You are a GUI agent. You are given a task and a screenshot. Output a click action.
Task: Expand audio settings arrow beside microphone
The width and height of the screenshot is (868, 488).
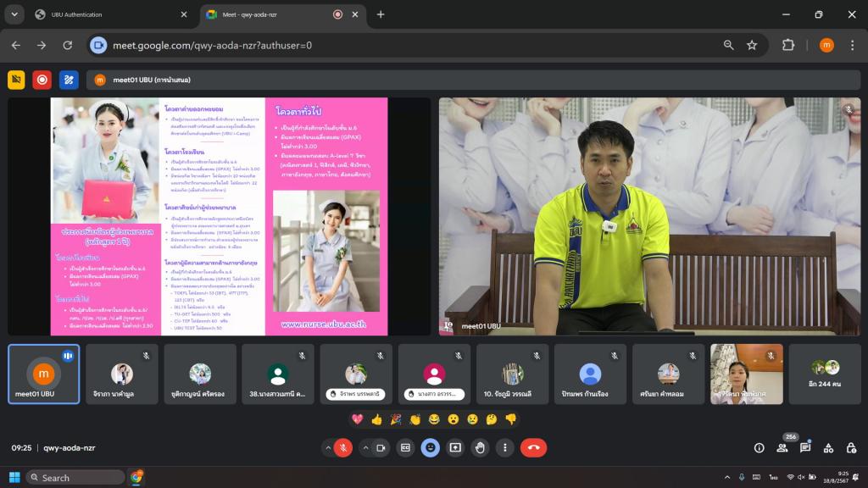click(327, 447)
